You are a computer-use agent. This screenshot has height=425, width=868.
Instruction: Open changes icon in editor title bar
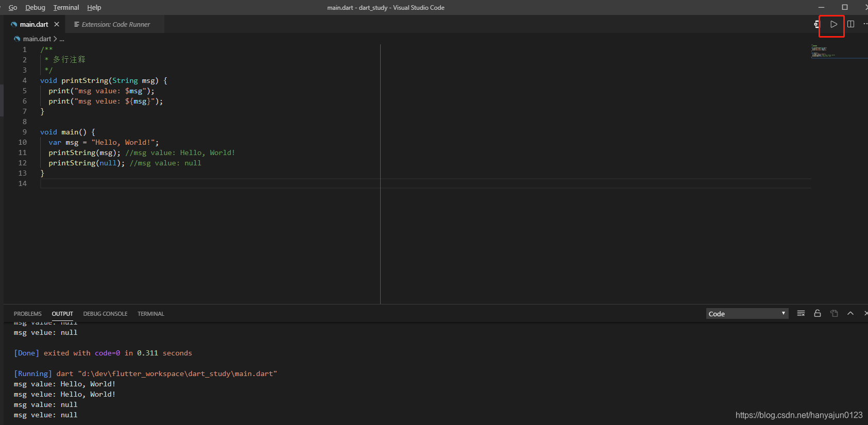tap(816, 24)
